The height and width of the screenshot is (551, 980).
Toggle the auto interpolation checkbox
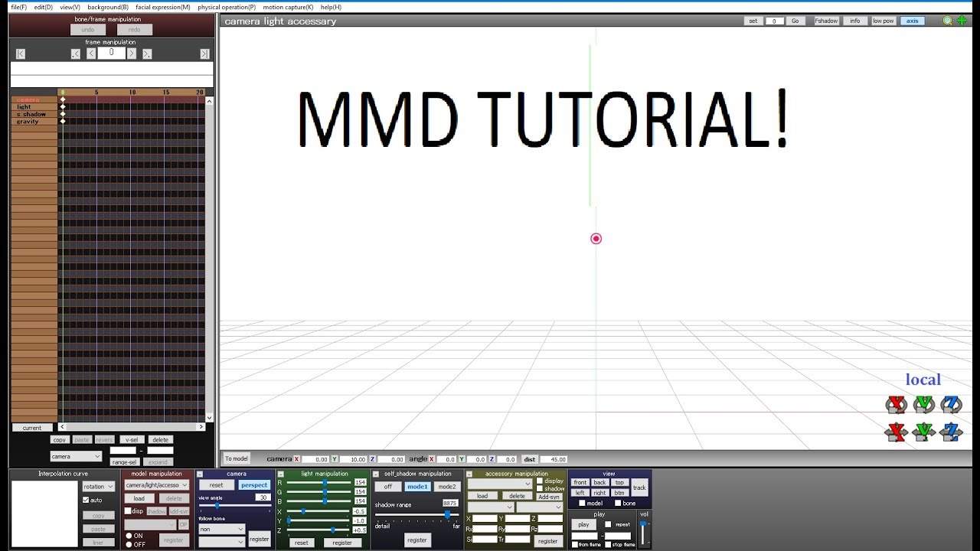click(x=86, y=500)
